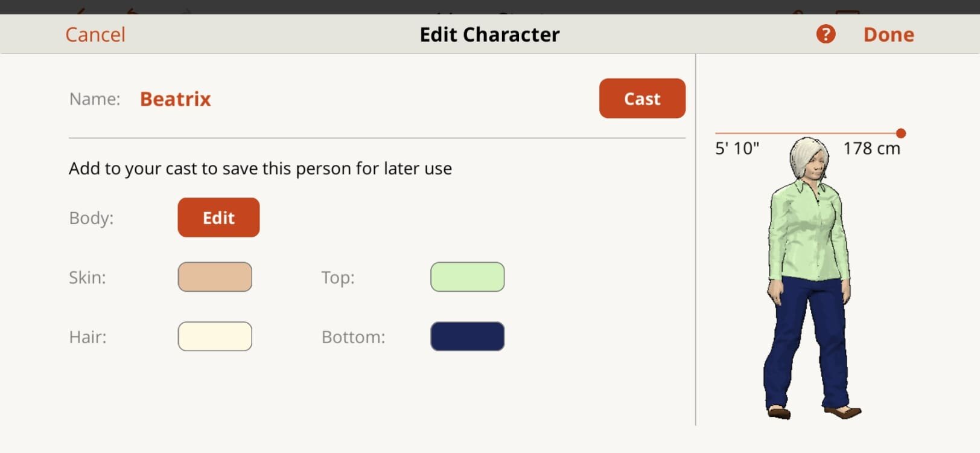Screen dimensions: 980x453
Task: Choose the navy Bottom color swatch
Action: coord(467,336)
